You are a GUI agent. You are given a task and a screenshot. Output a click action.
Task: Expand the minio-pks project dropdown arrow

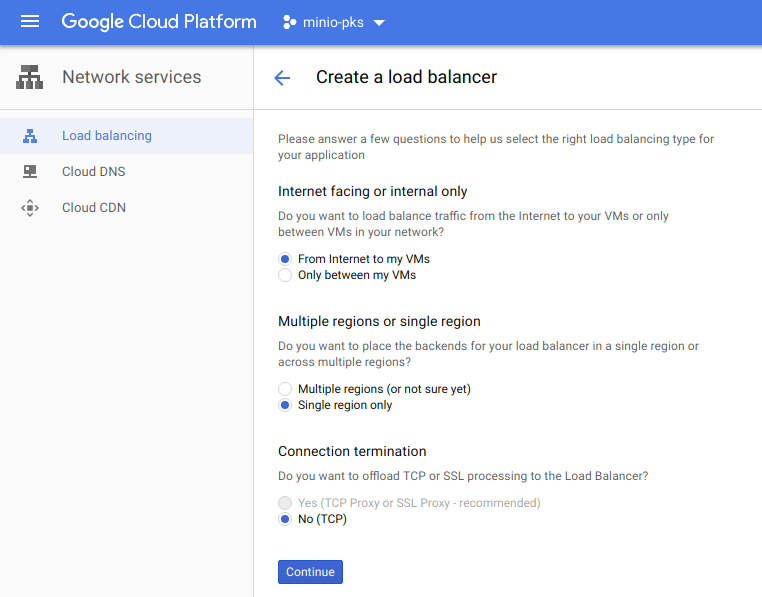(378, 23)
